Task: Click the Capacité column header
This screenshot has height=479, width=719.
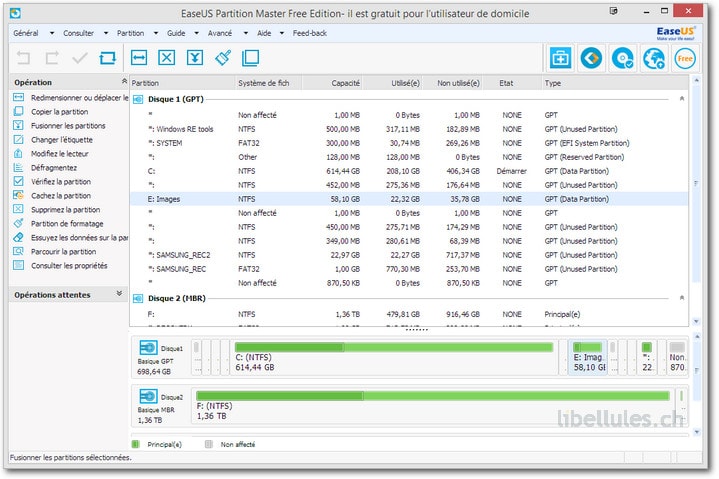Action: point(332,83)
